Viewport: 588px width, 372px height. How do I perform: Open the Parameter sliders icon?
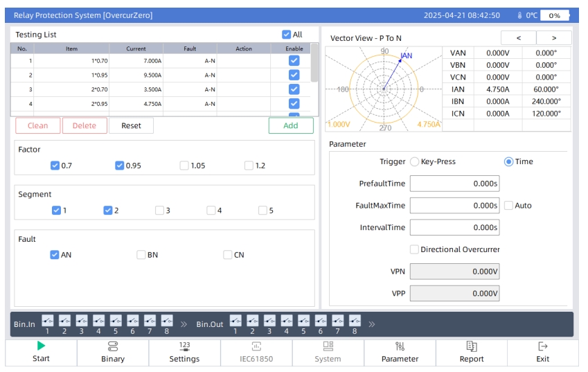400,346
